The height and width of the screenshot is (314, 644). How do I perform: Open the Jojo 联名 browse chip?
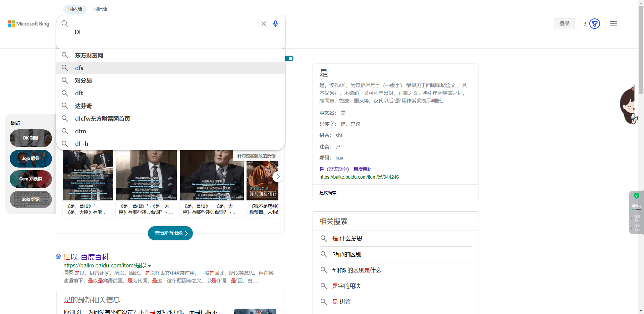coord(31,159)
